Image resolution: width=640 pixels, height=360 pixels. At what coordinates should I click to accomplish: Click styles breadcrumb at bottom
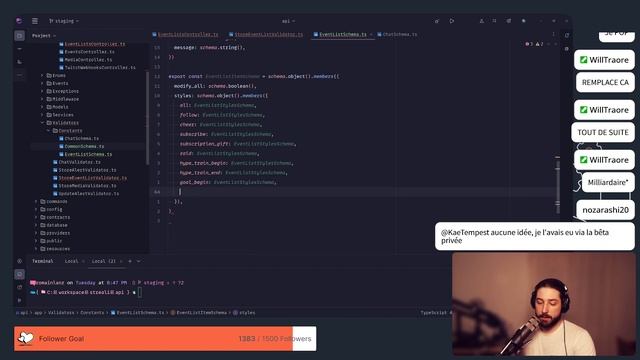tap(244, 313)
